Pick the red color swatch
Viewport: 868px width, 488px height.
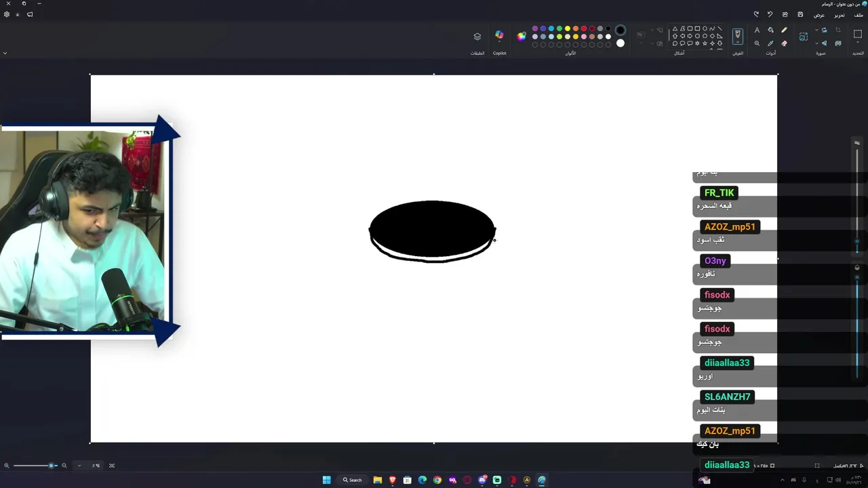coord(584,28)
